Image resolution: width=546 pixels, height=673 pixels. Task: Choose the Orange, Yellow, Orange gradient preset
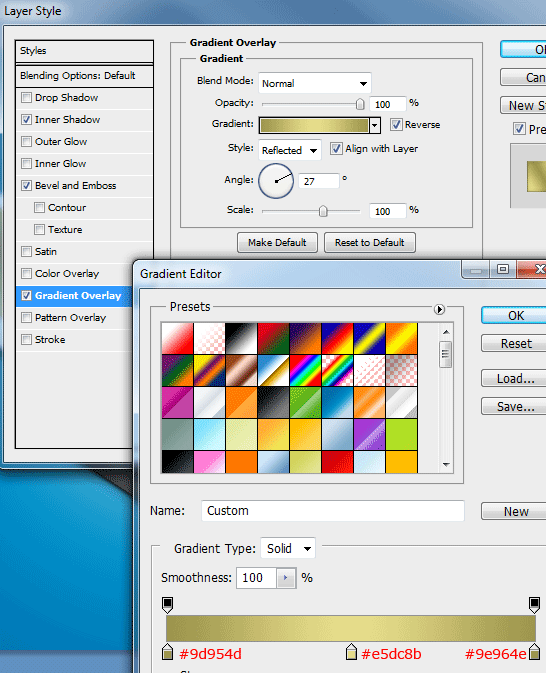coord(401,339)
